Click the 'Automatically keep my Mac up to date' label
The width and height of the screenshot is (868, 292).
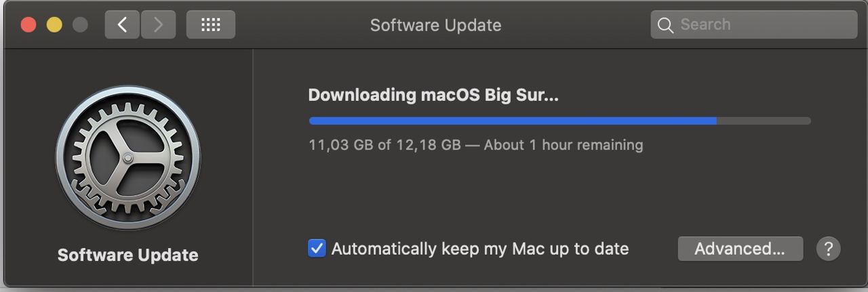click(480, 249)
